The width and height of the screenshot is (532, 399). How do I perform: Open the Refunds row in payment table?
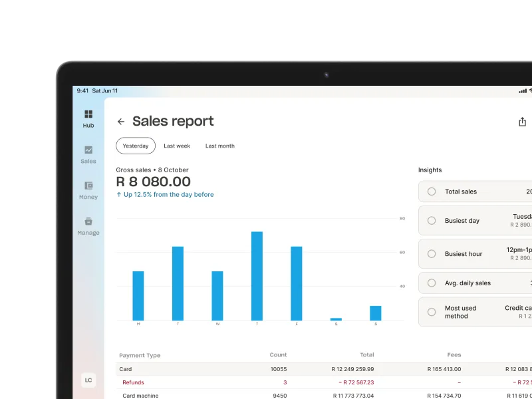[133, 382]
